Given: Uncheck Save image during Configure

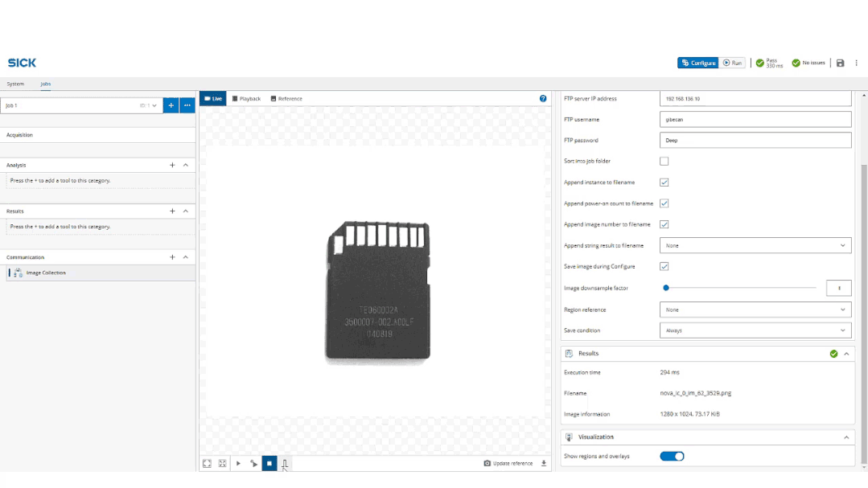Looking at the screenshot, I should (x=664, y=266).
